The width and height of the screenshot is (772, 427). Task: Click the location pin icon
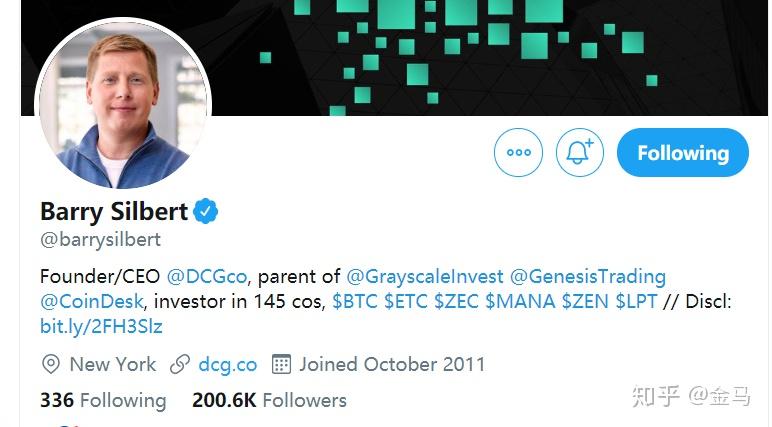(51, 364)
